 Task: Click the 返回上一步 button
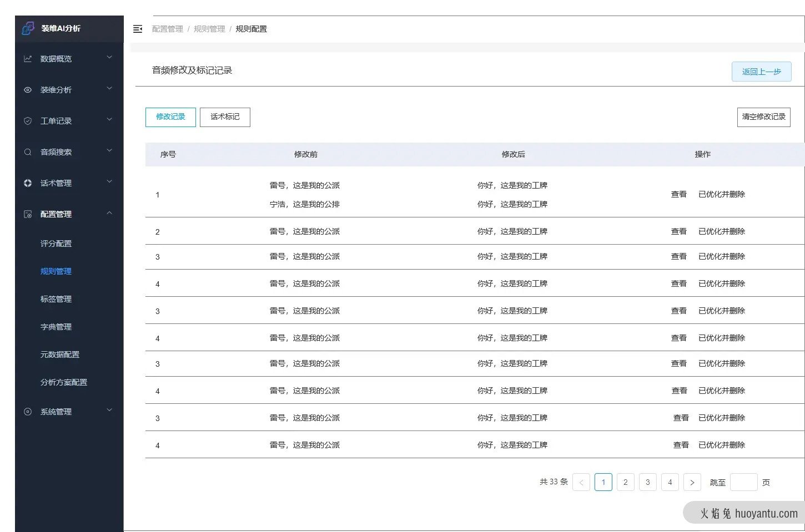762,72
